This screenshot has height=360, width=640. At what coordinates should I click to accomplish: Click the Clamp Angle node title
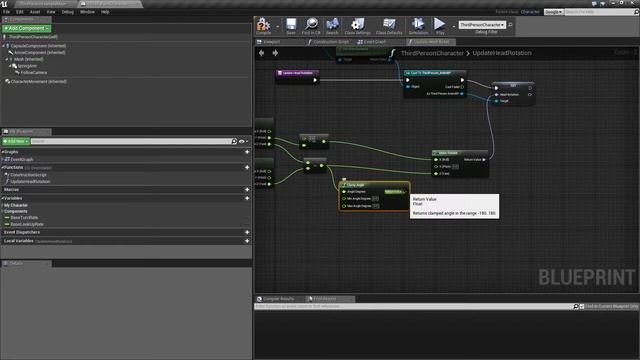(355, 185)
